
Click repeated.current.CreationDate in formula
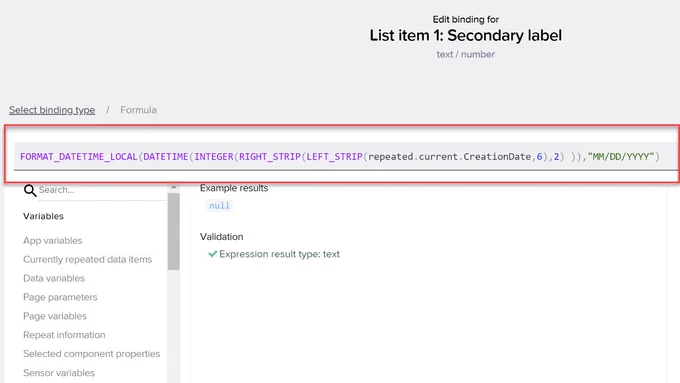450,157
